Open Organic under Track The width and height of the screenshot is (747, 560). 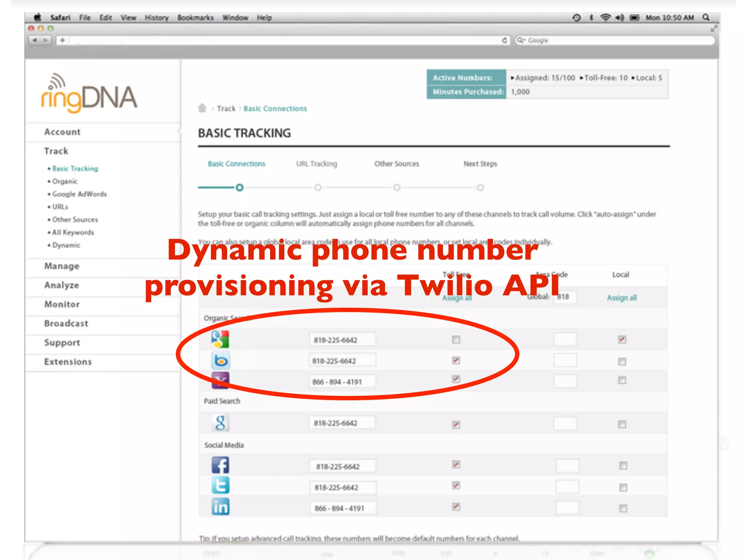coord(65,181)
